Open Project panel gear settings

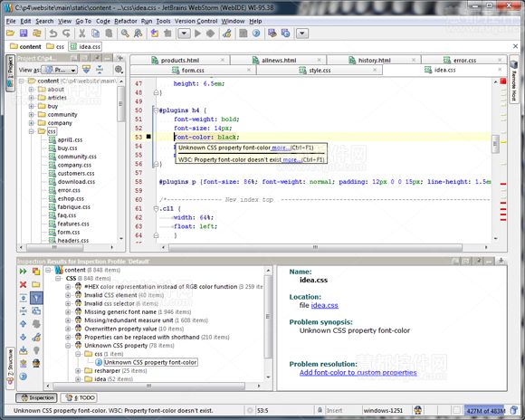click(x=119, y=70)
